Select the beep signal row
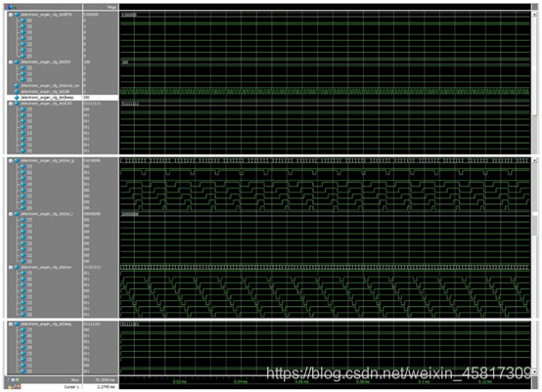 pos(63,98)
